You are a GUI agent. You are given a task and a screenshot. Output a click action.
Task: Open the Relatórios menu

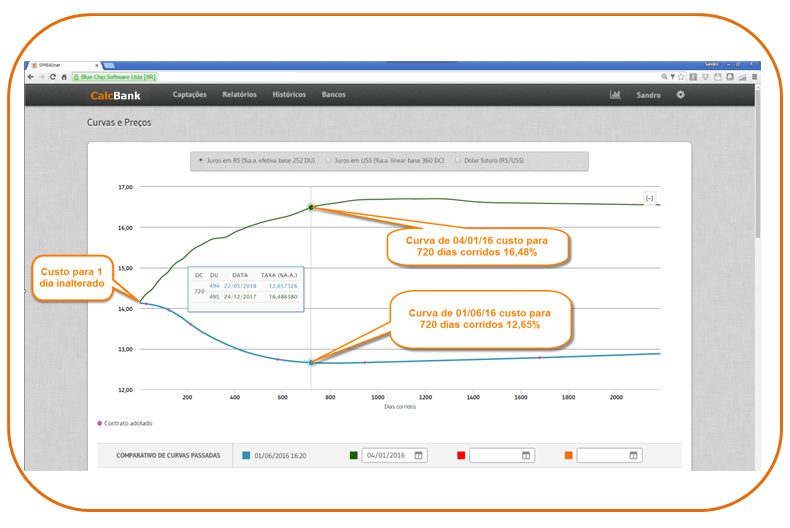tap(239, 95)
